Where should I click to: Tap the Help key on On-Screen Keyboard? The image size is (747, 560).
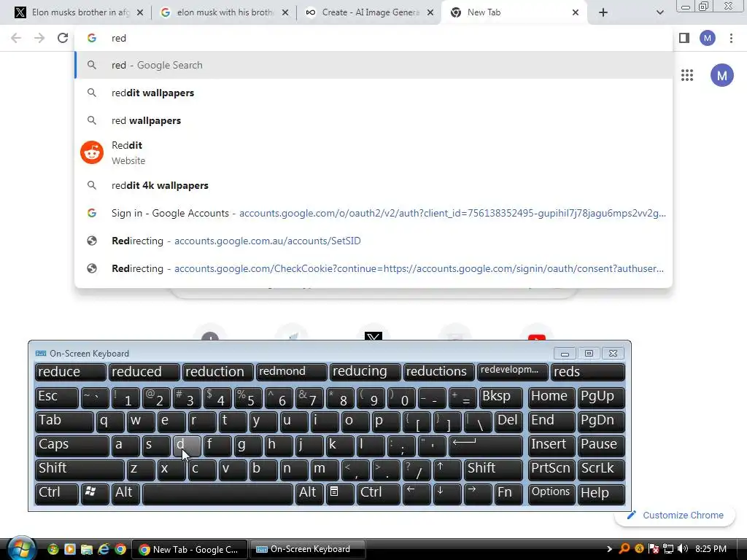[x=602, y=494]
